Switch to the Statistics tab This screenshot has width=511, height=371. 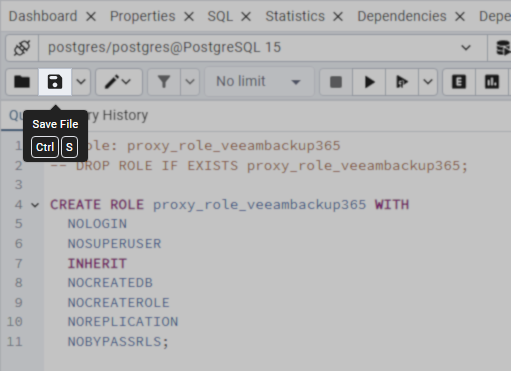[x=295, y=16]
